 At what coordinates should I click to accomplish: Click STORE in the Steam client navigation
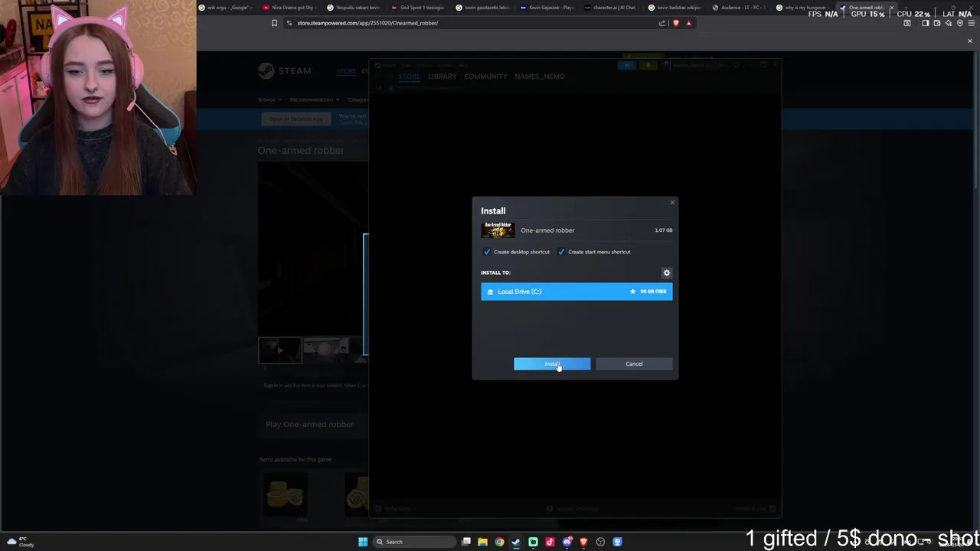409,77
